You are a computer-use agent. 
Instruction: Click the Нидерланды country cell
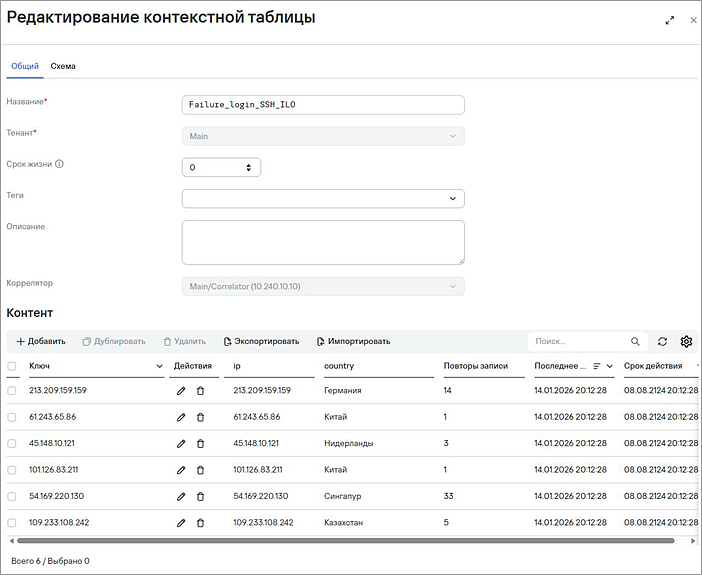(x=348, y=444)
